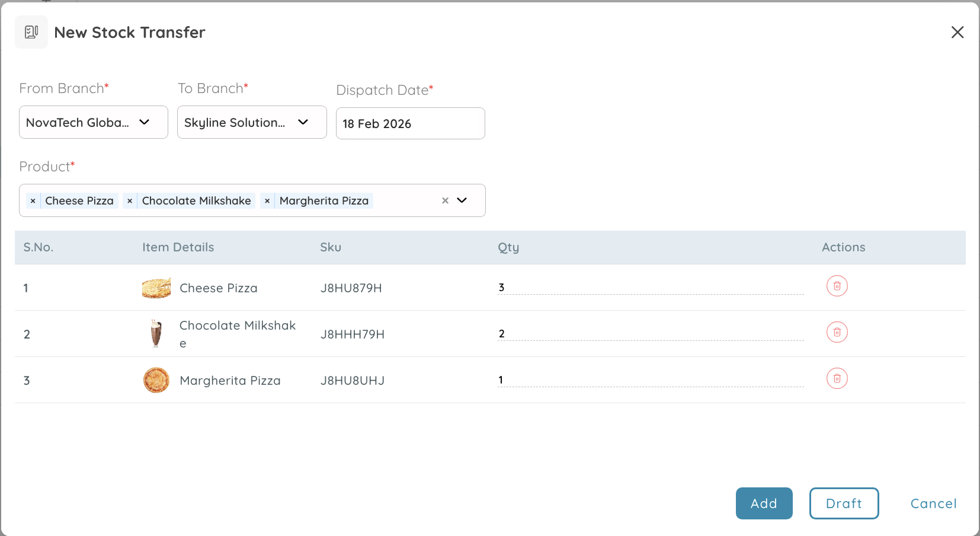Click the Dispatch Date field

point(410,123)
